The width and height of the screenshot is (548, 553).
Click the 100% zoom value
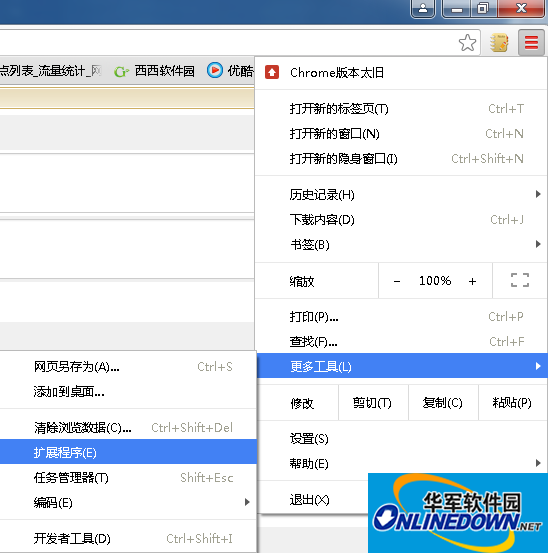[435, 281]
